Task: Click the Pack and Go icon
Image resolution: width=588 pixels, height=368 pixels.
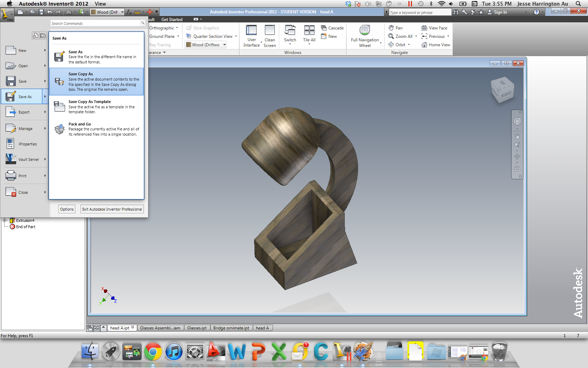Action: (x=59, y=129)
